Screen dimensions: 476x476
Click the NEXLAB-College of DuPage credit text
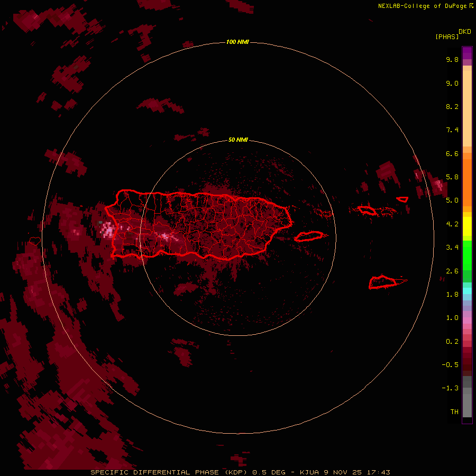click(426, 6)
